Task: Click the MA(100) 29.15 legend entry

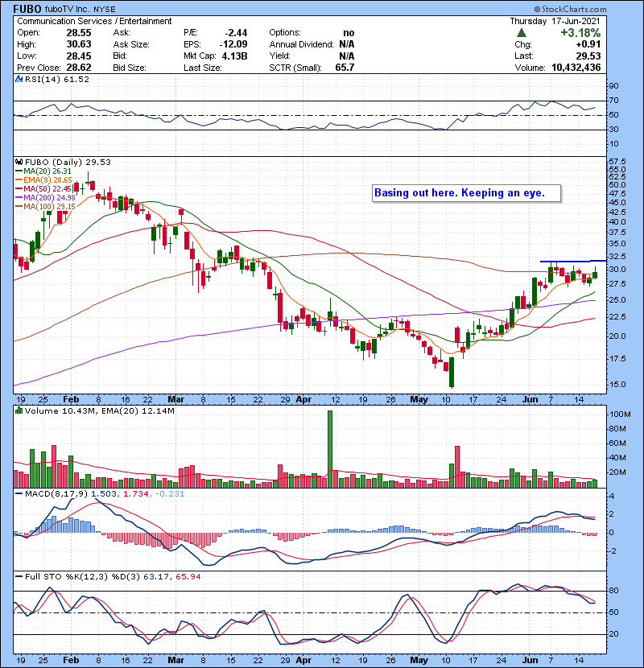Action: coord(45,207)
